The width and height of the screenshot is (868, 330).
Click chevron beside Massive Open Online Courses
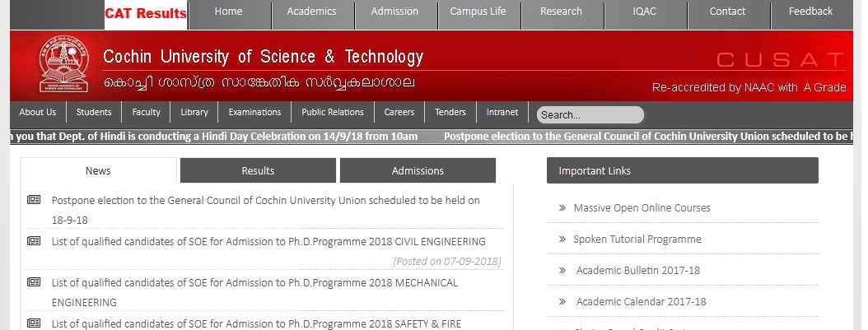pos(562,208)
